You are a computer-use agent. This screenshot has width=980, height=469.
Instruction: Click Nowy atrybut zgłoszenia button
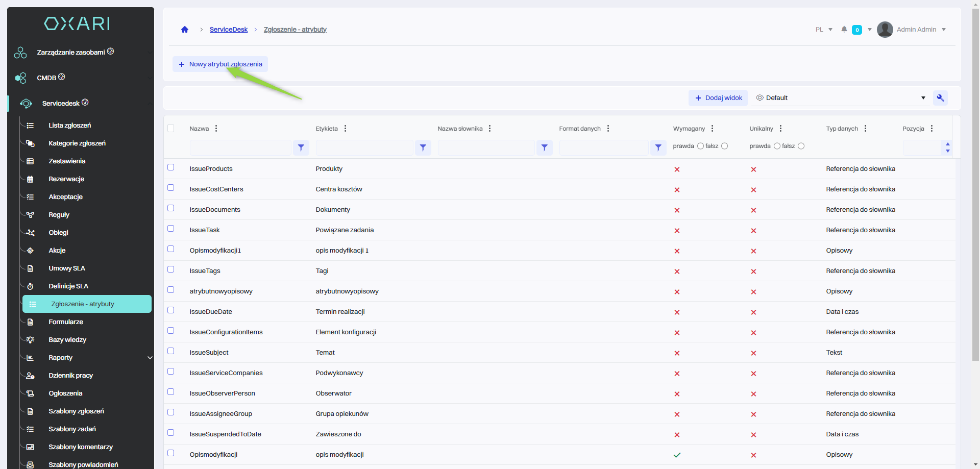tap(220, 64)
